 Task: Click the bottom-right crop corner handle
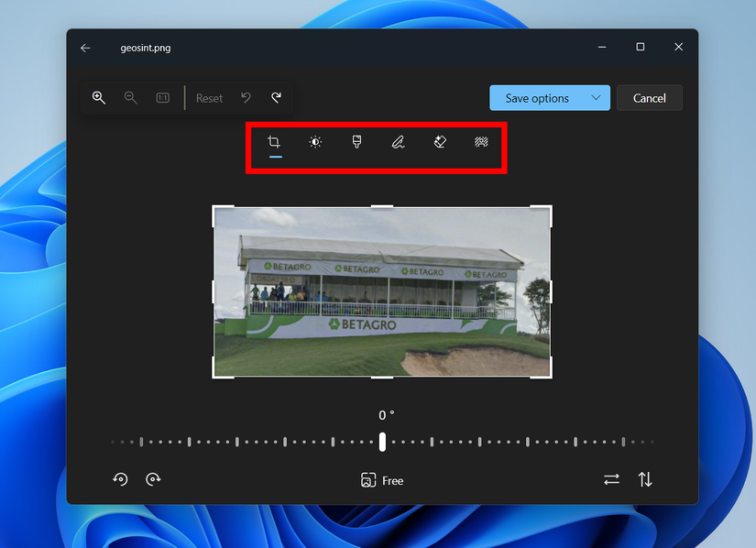(550, 377)
